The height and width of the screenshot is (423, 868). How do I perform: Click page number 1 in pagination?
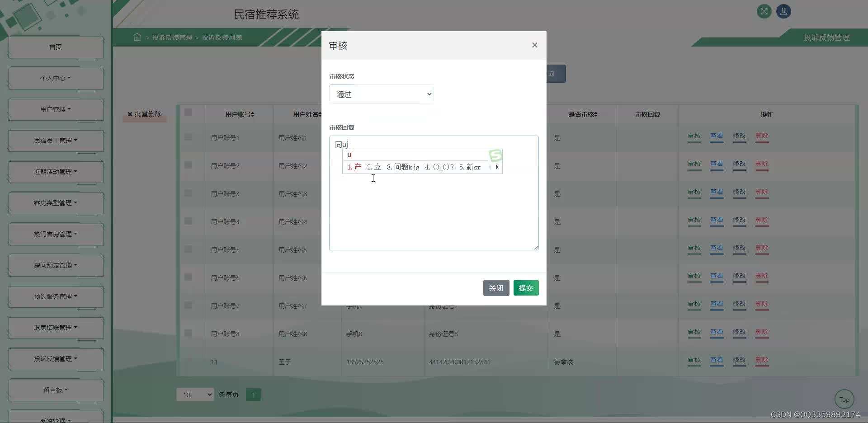[x=253, y=395]
